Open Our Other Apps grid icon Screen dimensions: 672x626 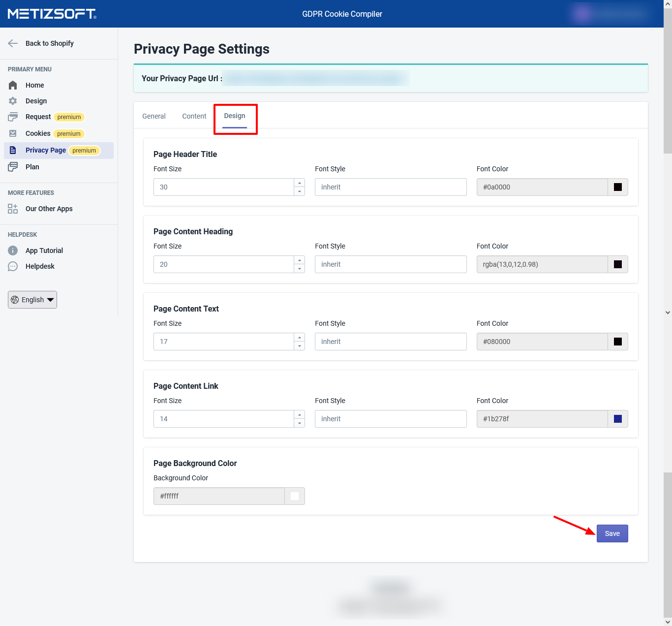pos(13,209)
